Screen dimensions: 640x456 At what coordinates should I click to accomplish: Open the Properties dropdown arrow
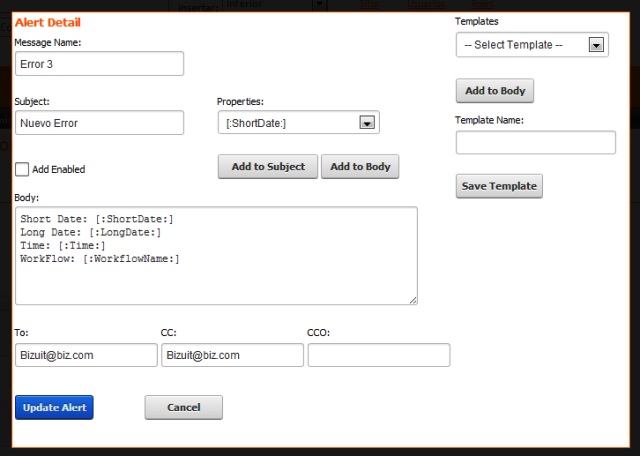point(367,122)
